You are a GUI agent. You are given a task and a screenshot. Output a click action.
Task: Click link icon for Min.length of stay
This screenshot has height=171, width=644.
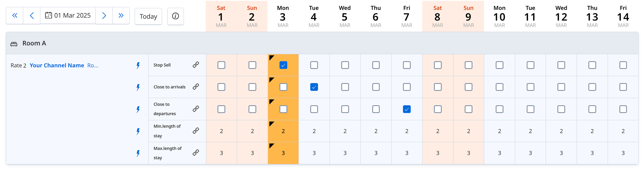[196, 131]
